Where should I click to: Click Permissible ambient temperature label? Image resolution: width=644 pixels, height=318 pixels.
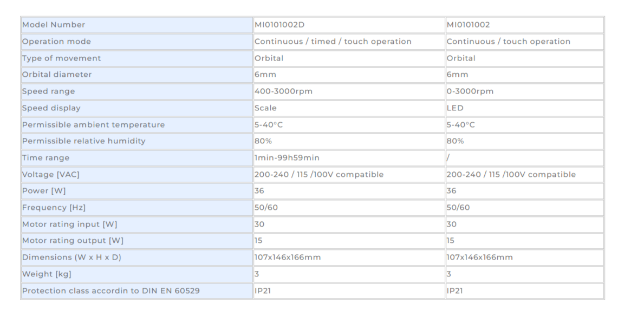(x=137, y=125)
